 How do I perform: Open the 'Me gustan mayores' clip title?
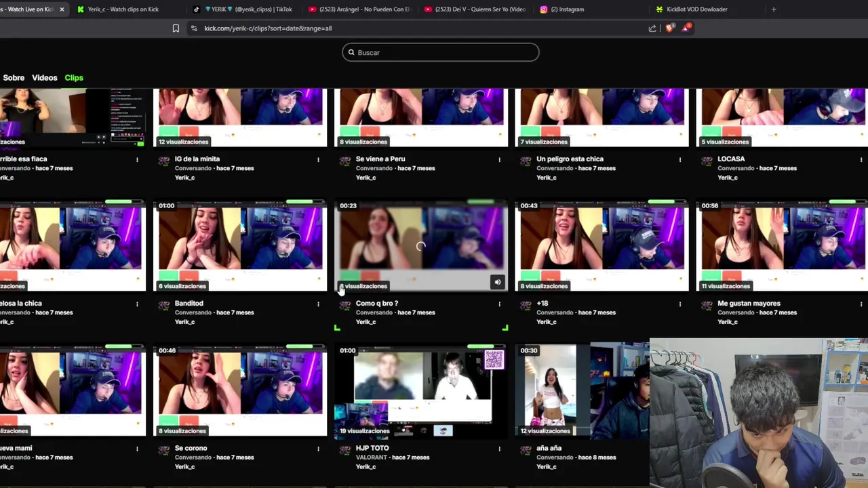749,304
